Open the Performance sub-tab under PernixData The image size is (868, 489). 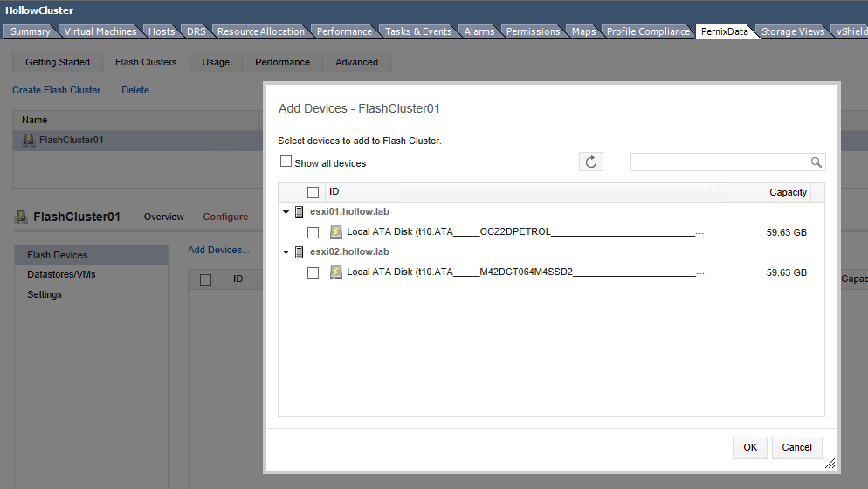282,62
